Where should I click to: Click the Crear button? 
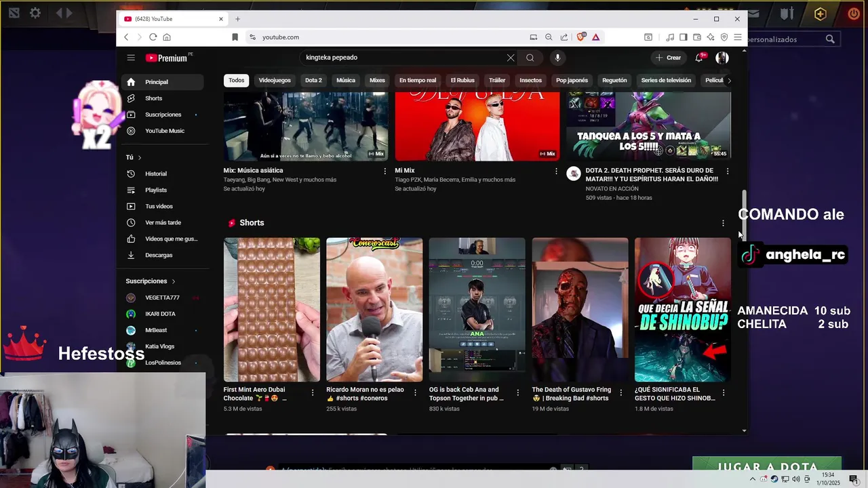(668, 58)
